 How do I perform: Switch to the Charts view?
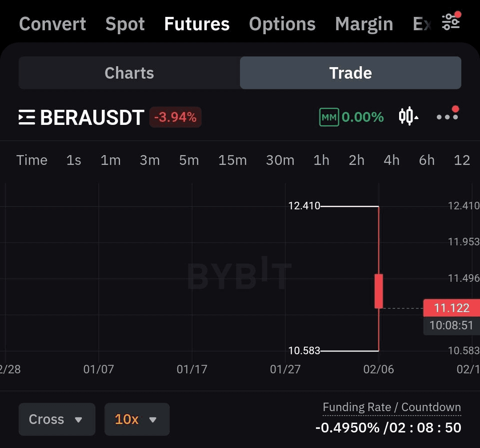click(129, 73)
